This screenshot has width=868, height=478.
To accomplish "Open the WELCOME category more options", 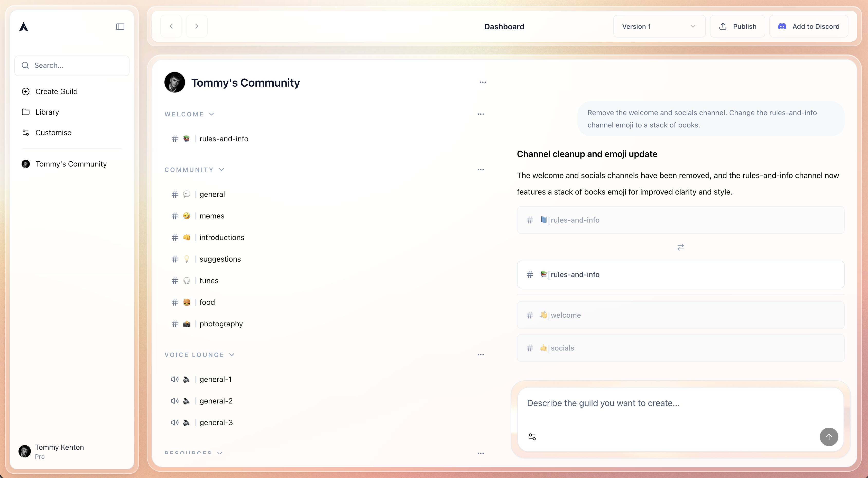I will tap(481, 114).
